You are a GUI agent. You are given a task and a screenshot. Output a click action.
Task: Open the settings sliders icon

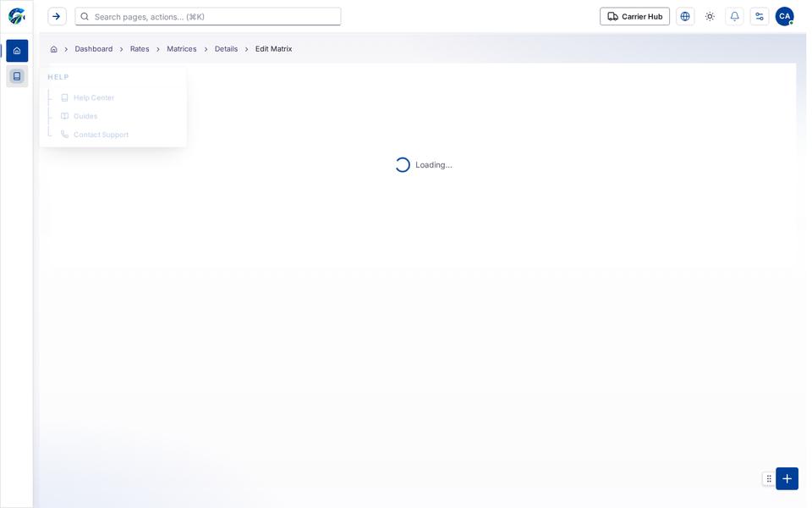760,17
